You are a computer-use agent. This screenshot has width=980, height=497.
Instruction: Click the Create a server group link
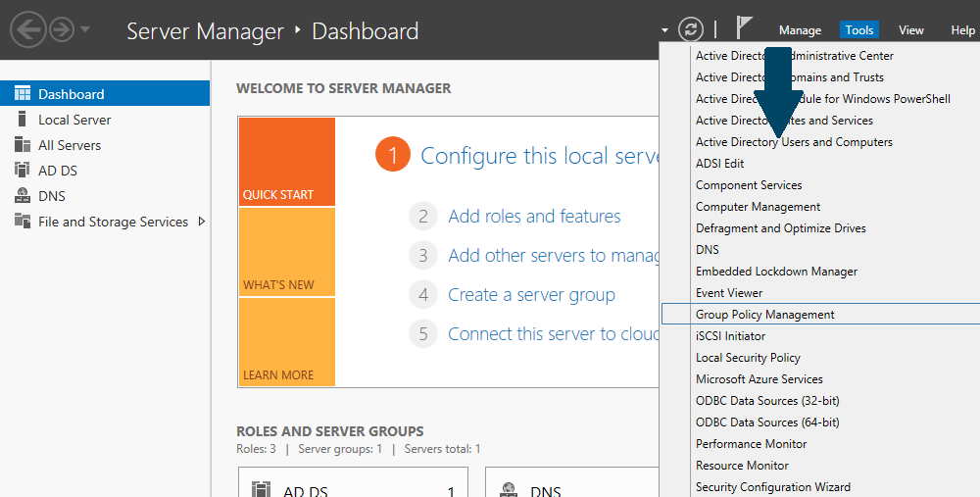[x=531, y=295]
